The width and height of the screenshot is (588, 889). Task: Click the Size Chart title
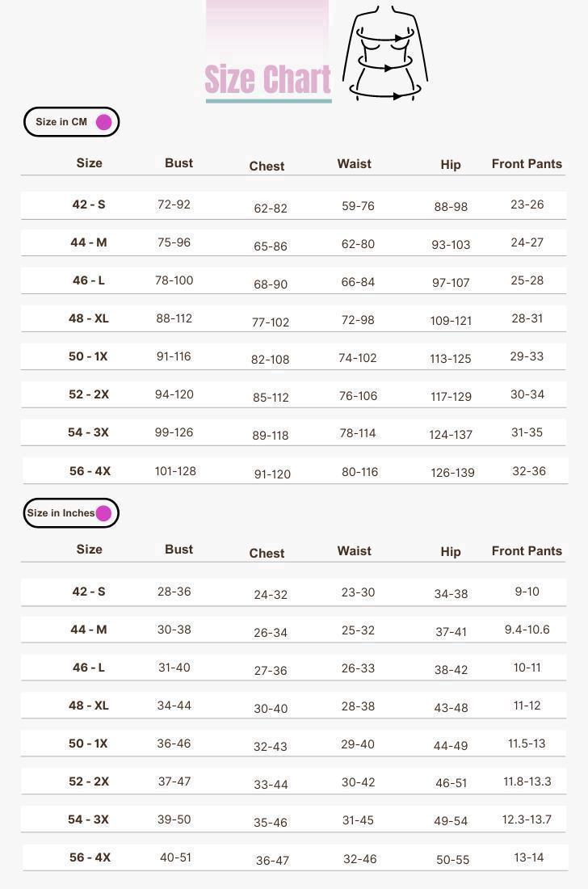pyautogui.click(x=267, y=79)
